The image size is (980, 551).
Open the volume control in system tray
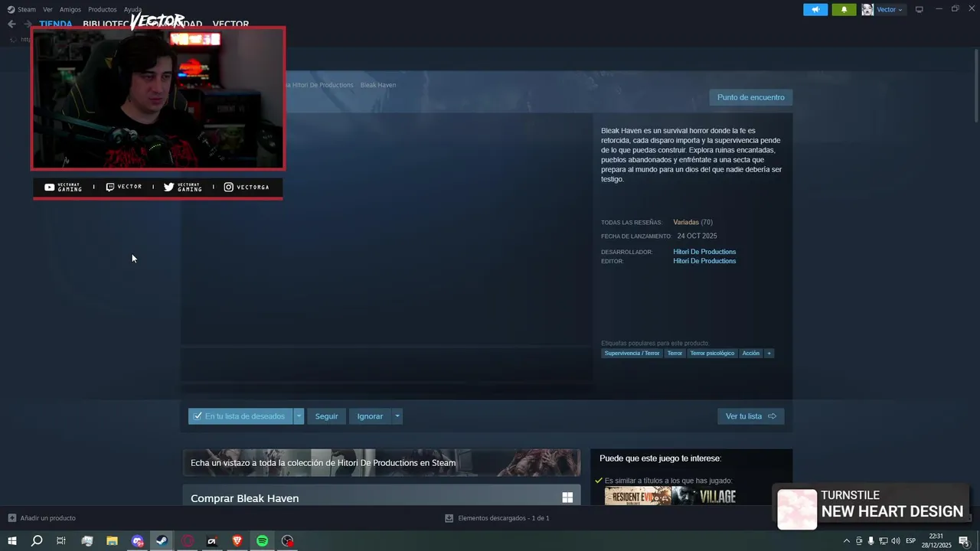pos(895,541)
